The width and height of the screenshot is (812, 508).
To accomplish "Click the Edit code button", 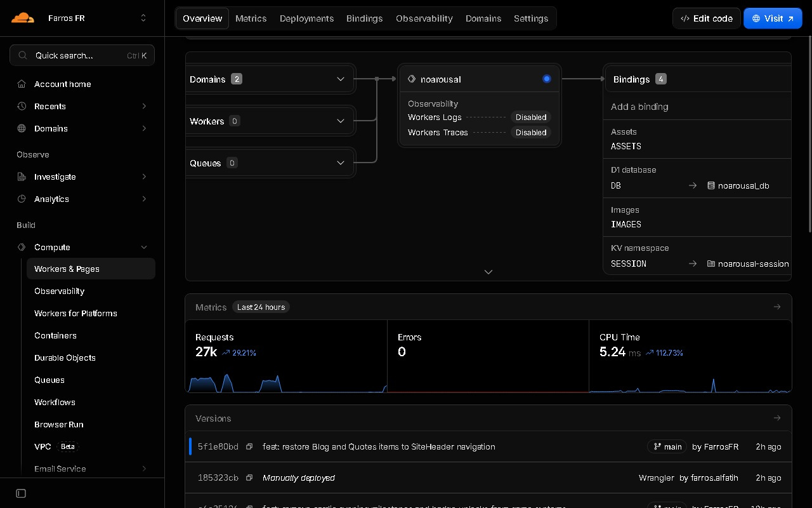I will click(707, 18).
